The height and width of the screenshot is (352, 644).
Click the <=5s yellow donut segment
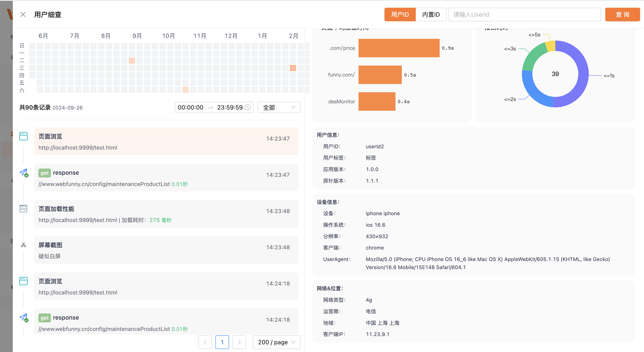tap(551, 46)
